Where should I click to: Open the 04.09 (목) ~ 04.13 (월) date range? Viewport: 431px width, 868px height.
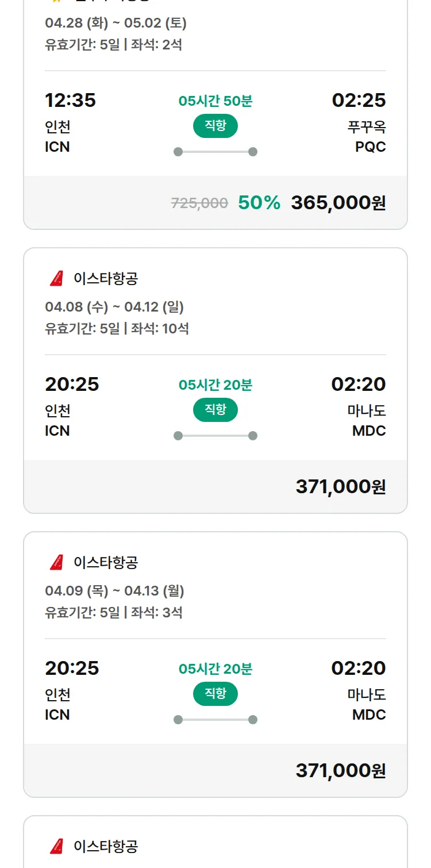point(114,591)
